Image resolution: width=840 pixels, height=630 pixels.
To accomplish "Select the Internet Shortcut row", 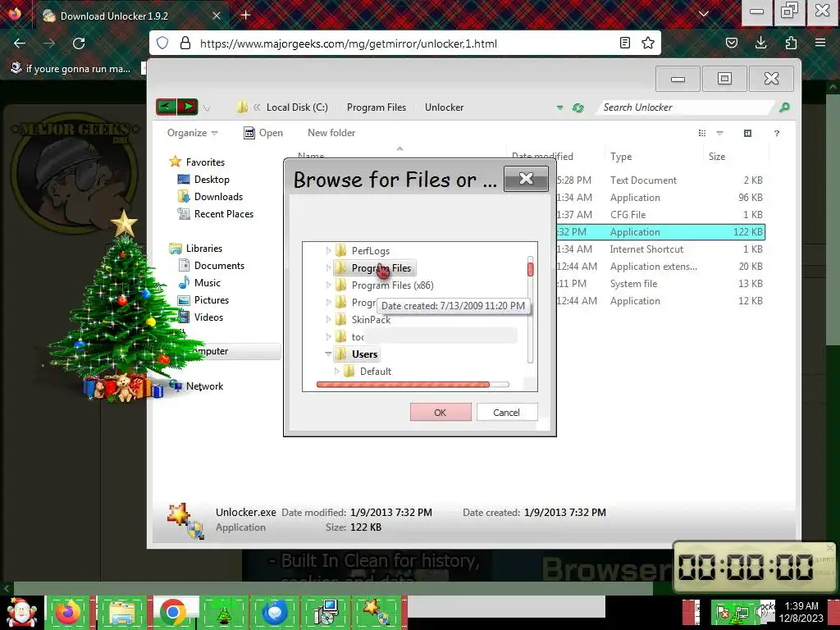I will tap(660, 249).
